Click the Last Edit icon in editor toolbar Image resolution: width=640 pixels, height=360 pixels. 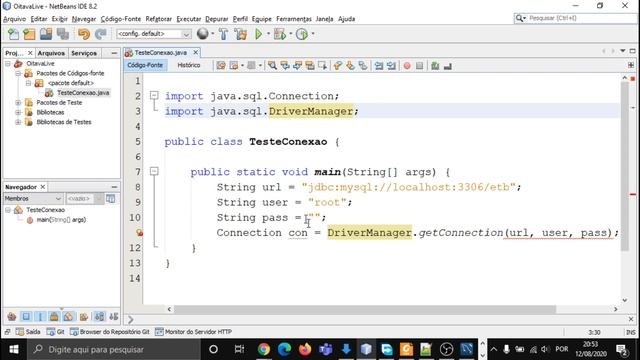221,66
